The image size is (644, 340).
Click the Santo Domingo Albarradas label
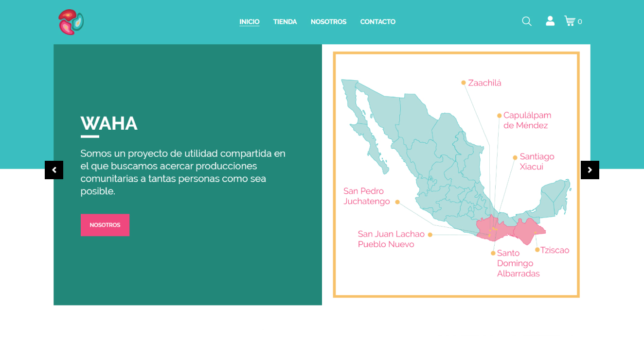click(518, 263)
